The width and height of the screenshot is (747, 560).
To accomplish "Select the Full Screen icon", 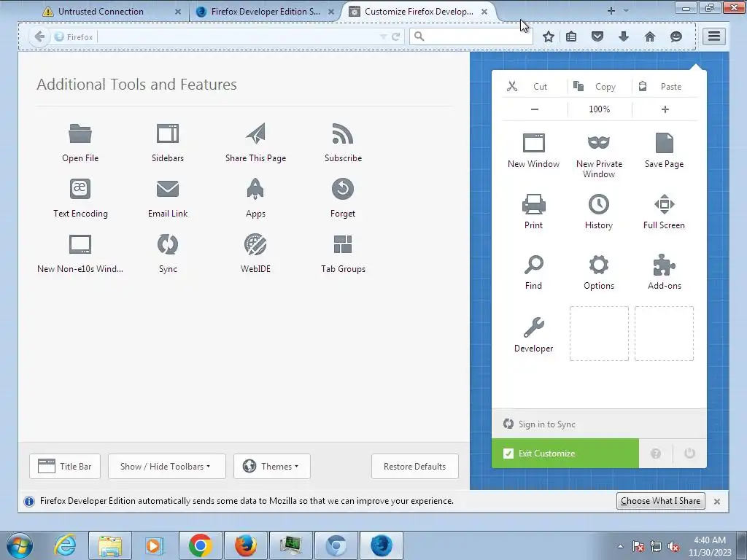I will coord(664,204).
